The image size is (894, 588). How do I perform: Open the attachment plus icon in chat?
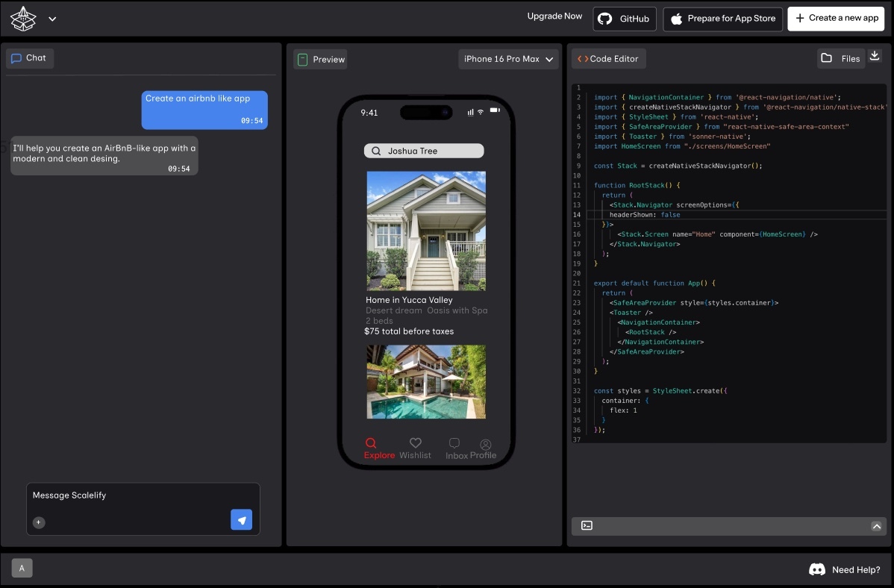39,522
